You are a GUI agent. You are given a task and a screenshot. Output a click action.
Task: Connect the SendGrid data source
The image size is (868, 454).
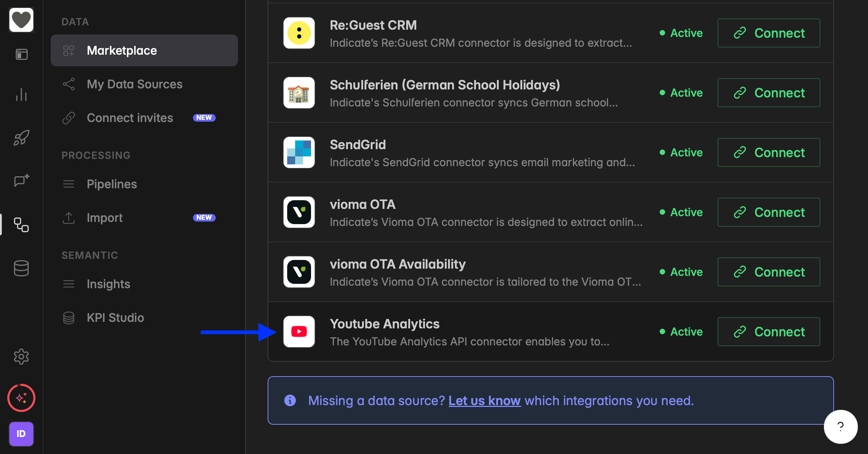[x=769, y=152]
